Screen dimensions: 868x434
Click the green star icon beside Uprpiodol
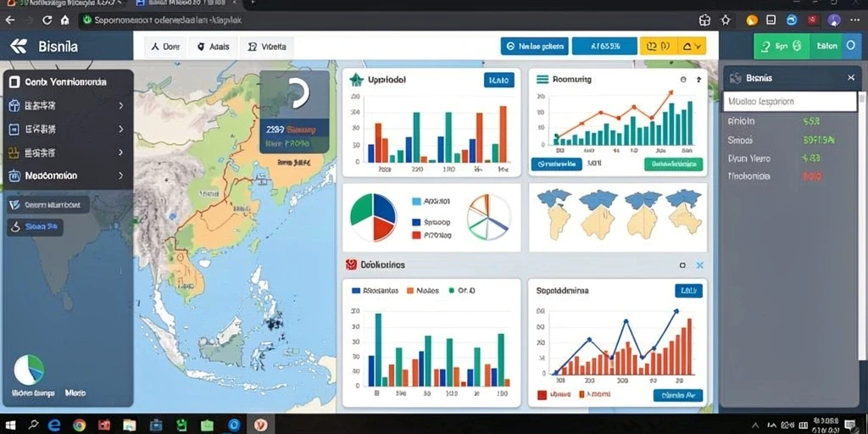[356, 80]
